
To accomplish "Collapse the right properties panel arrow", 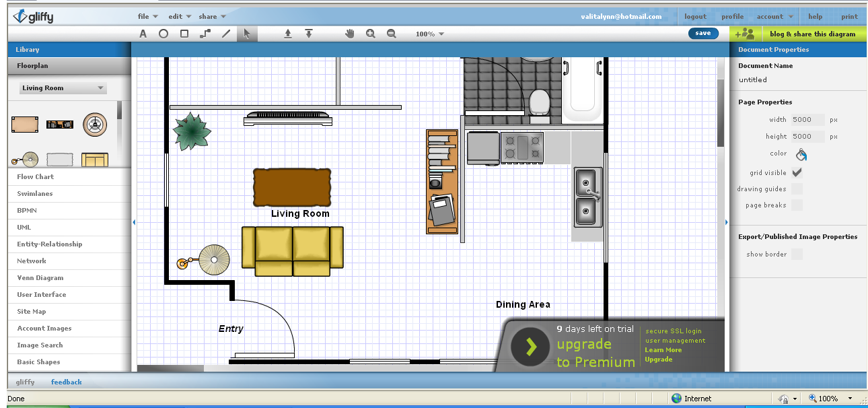I will 726,222.
